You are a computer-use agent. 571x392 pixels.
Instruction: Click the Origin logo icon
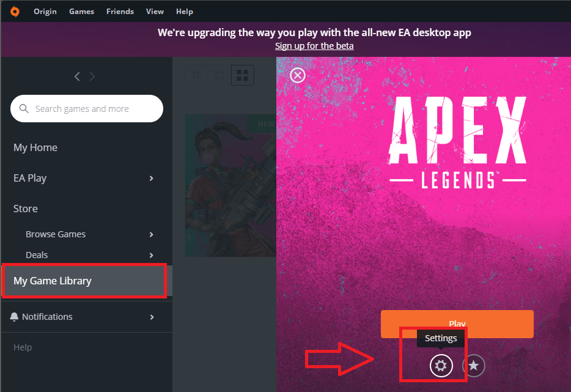coord(15,12)
